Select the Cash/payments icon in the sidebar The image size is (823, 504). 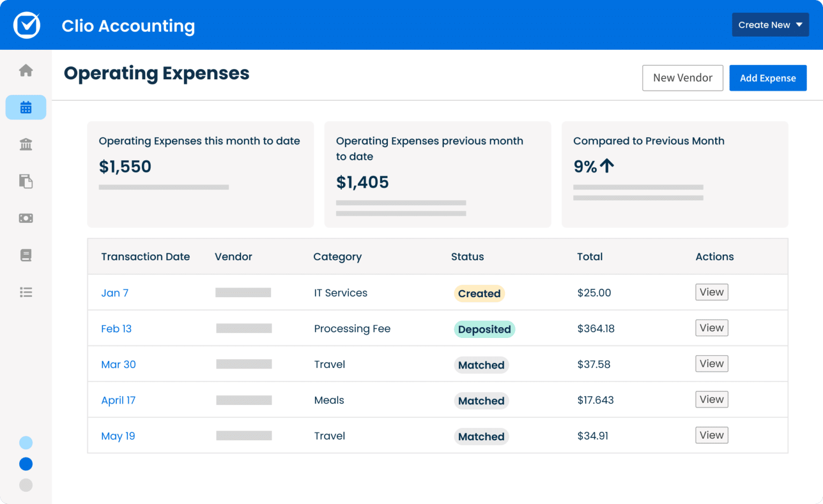26,218
